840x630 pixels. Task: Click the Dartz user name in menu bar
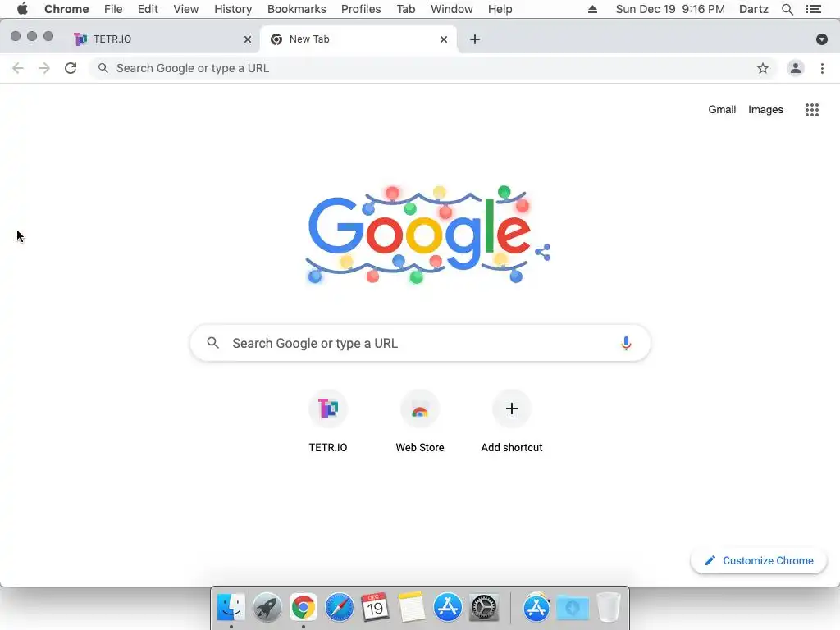[x=753, y=9]
